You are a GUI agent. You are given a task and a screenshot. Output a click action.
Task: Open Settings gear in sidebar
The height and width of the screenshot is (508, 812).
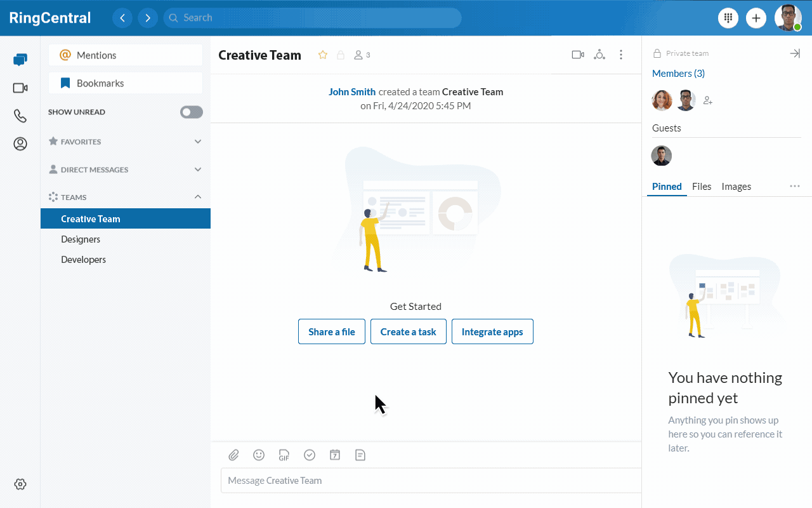coord(20,484)
